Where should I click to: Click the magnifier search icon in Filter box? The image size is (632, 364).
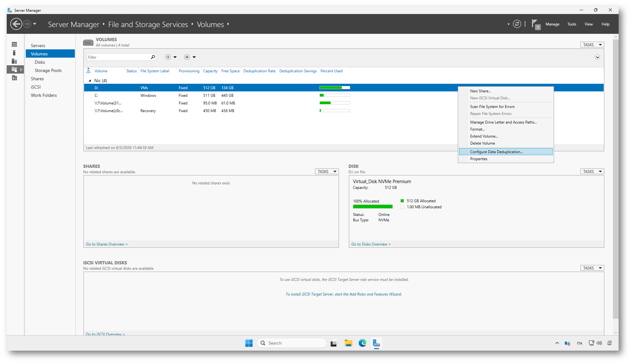[x=153, y=57]
